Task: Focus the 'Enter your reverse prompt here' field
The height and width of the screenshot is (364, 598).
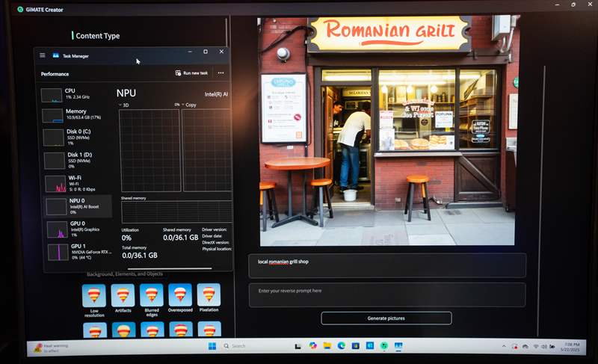Action: [x=387, y=294]
